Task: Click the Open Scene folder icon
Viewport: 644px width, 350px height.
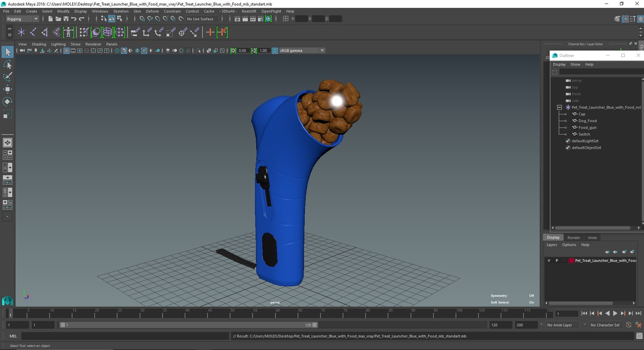Action: (58, 19)
